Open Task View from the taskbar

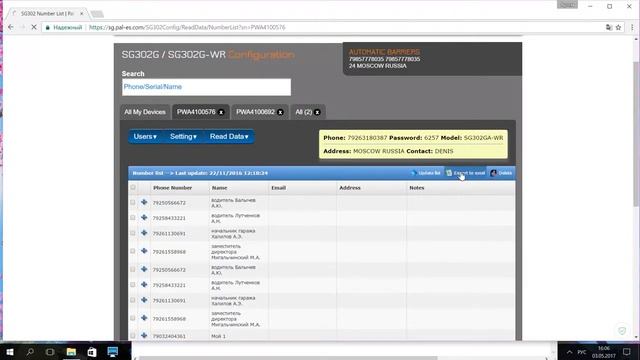click(x=50, y=351)
